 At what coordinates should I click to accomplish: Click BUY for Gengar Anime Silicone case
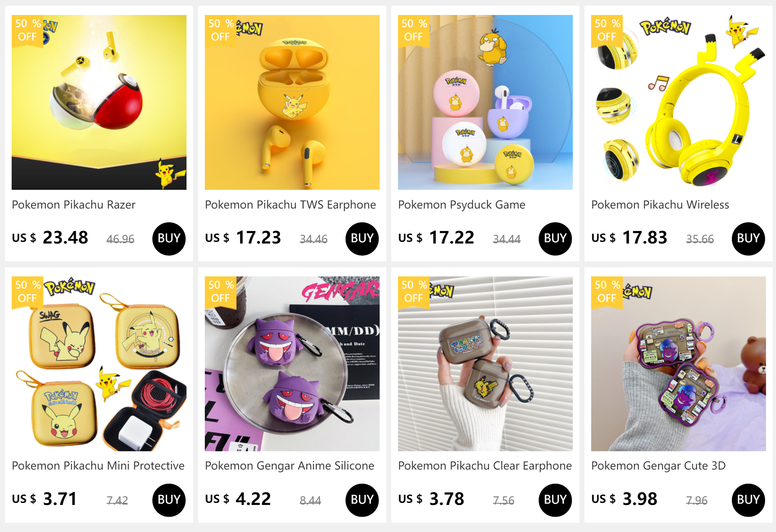(362, 500)
